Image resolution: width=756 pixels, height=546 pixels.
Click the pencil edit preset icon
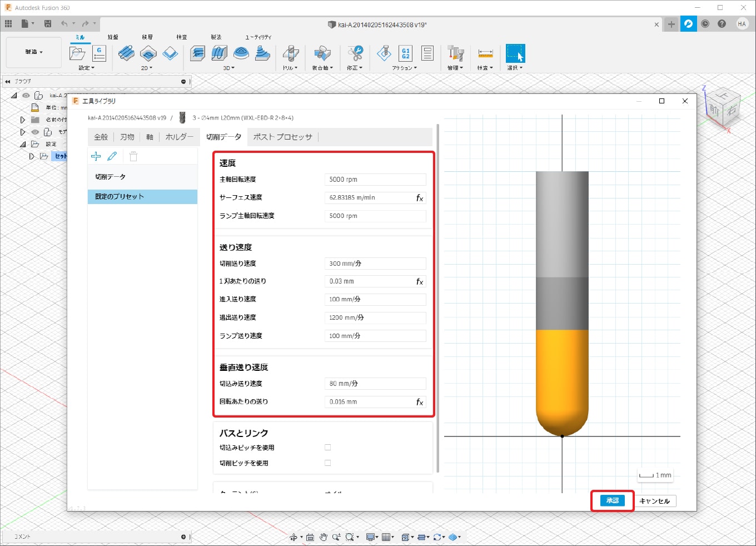click(x=112, y=156)
